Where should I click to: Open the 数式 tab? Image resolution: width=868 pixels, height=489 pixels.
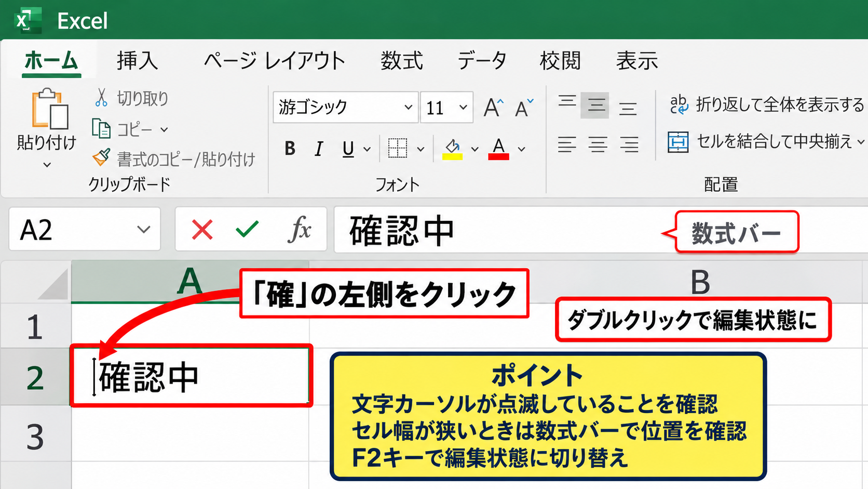(x=401, y=61)
